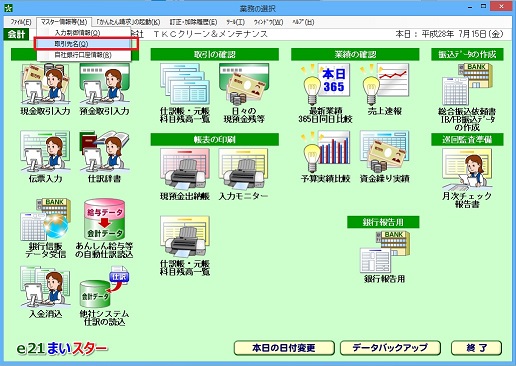Click company name TKCクリーン&メンテナンス
516x366 pixels.
211,34
